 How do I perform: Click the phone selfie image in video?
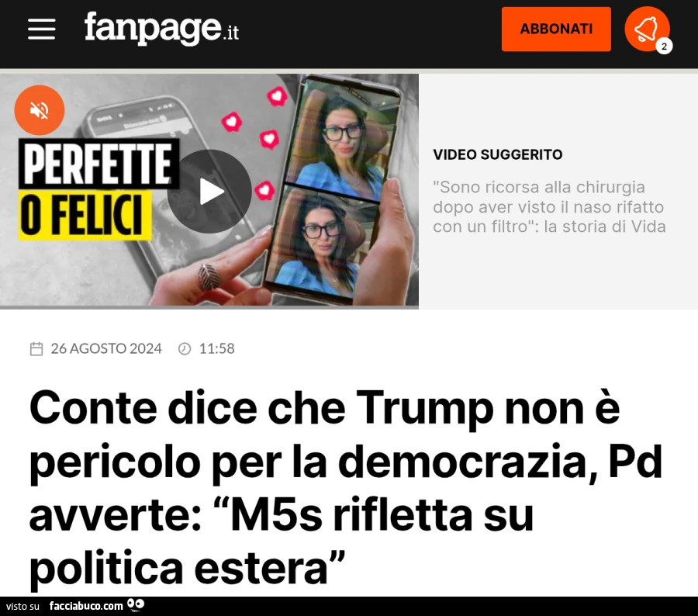pyautogui.click(x=333, y=189)
